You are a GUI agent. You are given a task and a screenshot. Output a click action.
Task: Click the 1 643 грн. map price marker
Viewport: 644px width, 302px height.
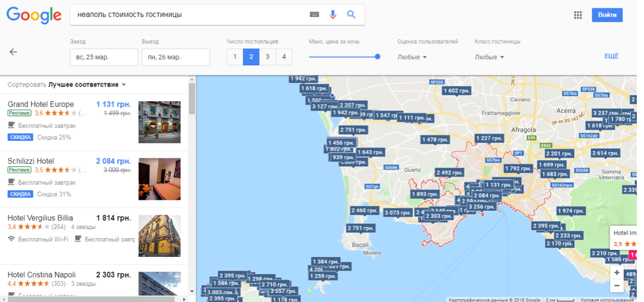[x=370, y=152]
